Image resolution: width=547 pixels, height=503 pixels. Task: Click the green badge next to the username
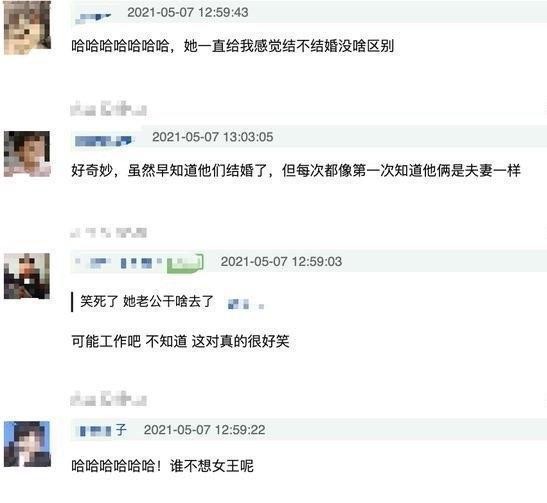coord(185,263)
